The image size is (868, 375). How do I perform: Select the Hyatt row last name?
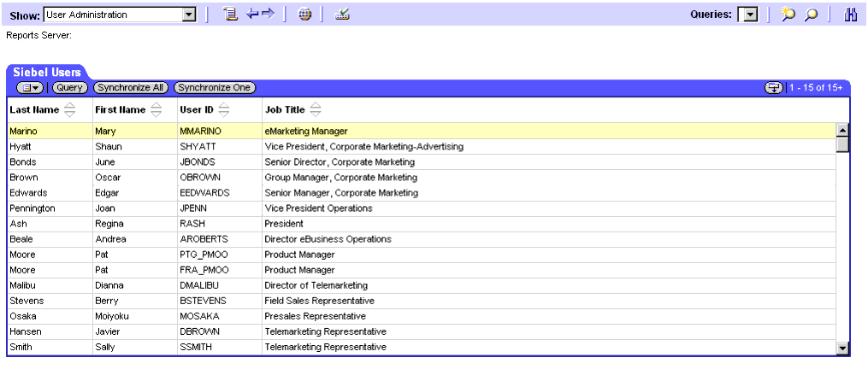(21, 147)
